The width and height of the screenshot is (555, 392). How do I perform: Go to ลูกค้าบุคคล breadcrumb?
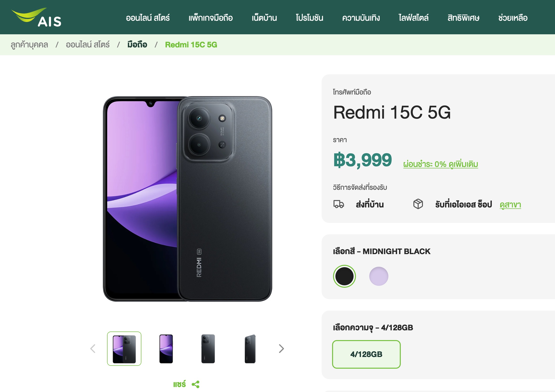[29, 45]
